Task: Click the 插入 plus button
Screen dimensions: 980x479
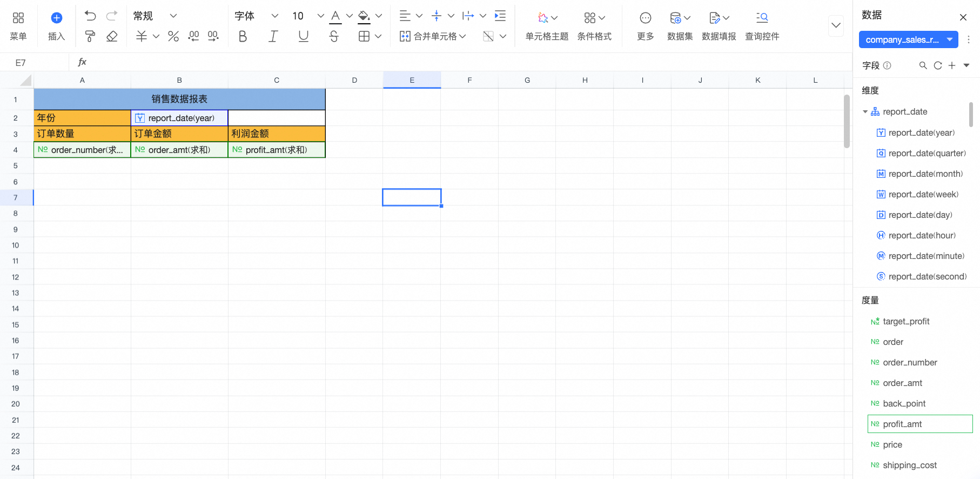Action: tap(56, 26)
